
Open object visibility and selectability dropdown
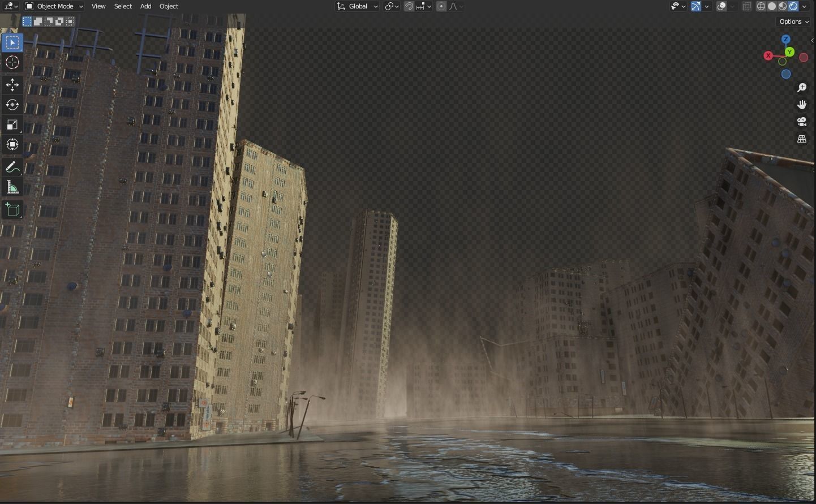tap(678, 6)
